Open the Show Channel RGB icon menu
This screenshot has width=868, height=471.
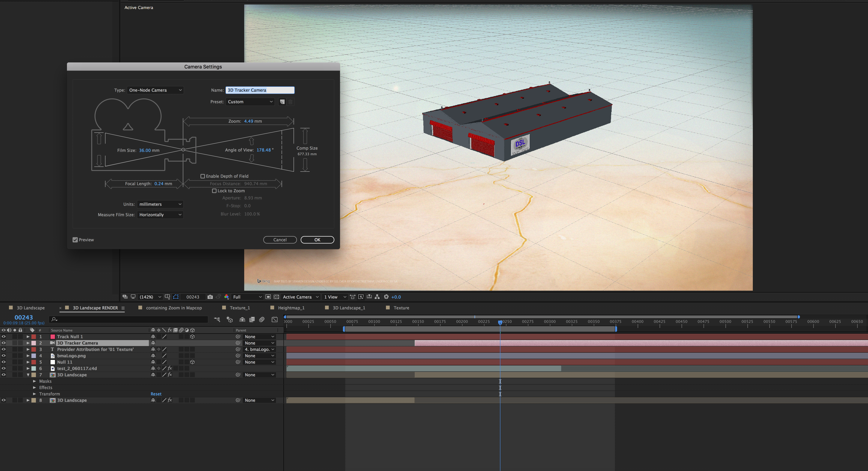(226, 297)
